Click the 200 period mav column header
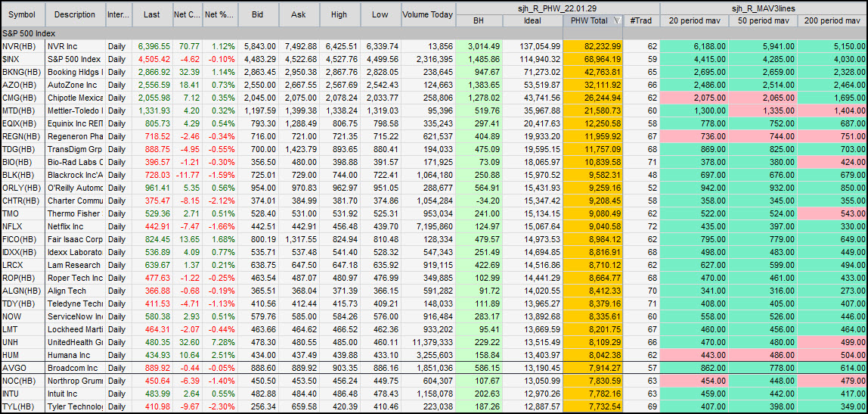The height and width of the screenshot is (414, 868). pyautogui.click(x=832, y=20)
